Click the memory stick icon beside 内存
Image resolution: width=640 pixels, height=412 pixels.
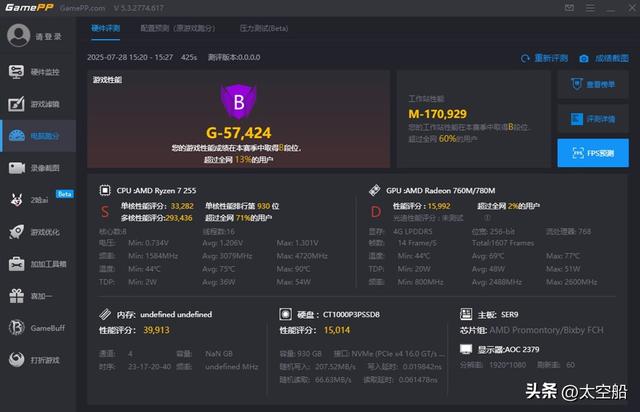pos(105,314)
